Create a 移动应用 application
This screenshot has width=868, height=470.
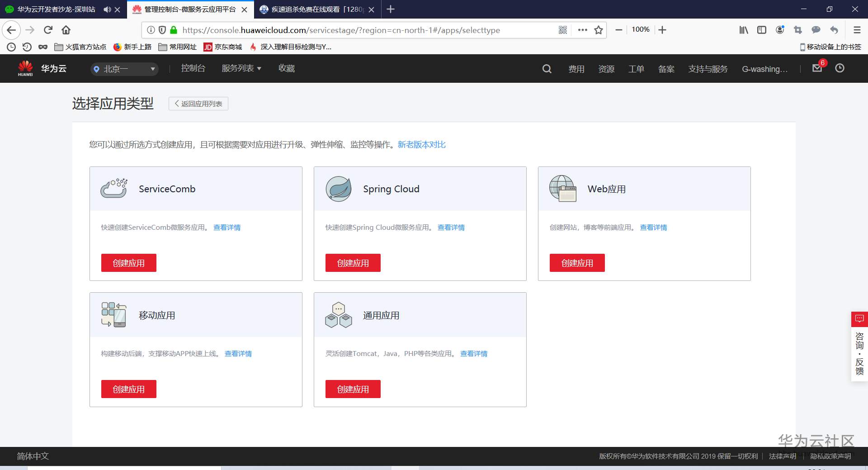point(129,389)
